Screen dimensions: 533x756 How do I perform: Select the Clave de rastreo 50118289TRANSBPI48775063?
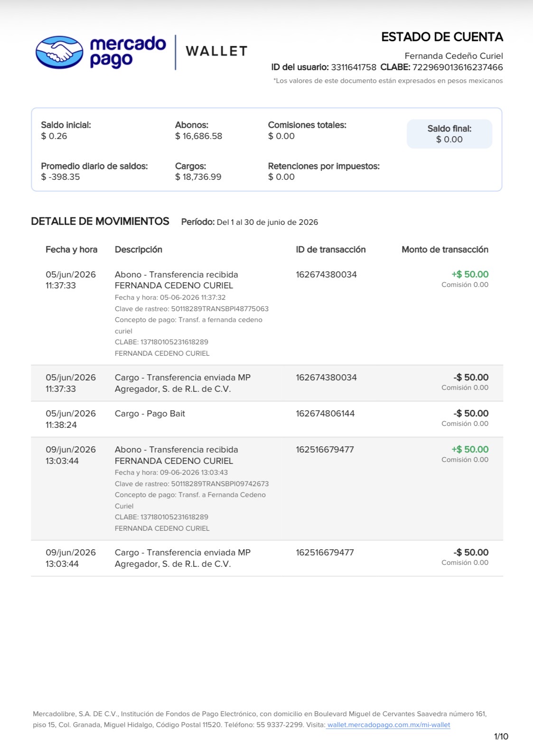tap(220, 309)
